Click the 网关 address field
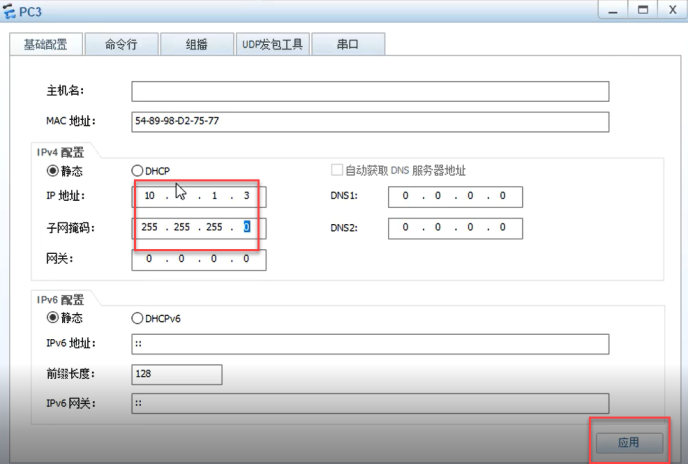 pos(198,259)
